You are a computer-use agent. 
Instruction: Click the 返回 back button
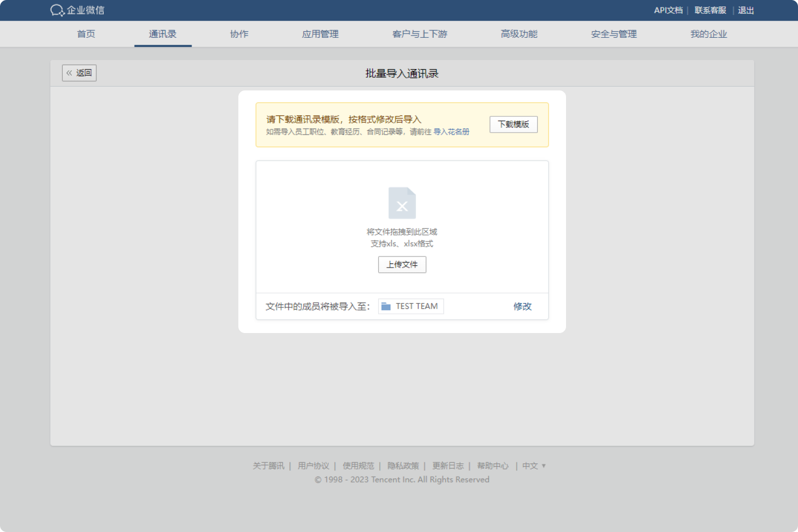point(79,73)
